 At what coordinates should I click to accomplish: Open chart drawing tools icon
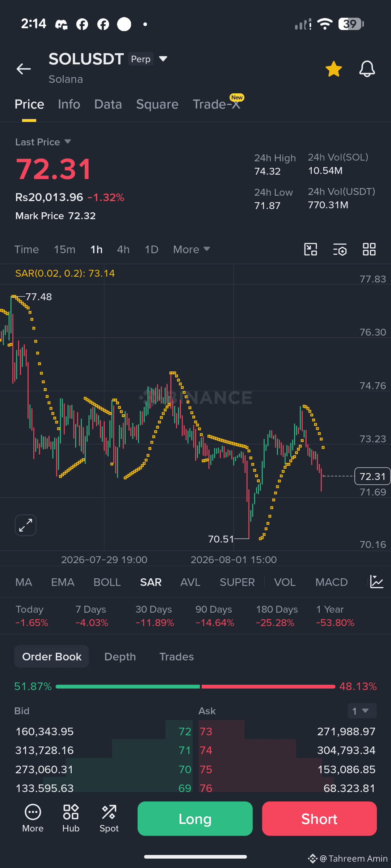coord(311,249)
